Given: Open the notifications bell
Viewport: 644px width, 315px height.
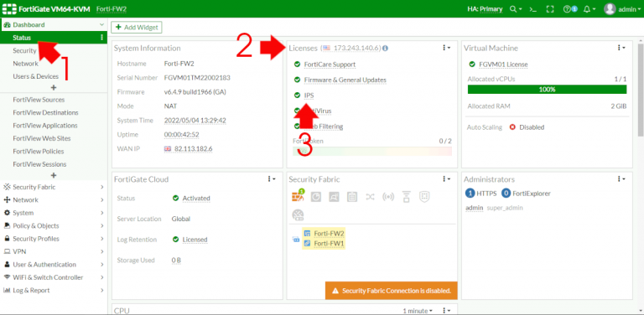Looking at the screenshot, I should click(587, 9).
